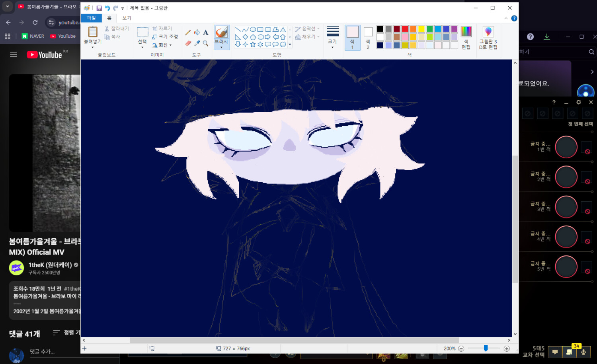Click the 크기 조정 resize button
This screenshot has width=597, height=364.
click(164, 36)
